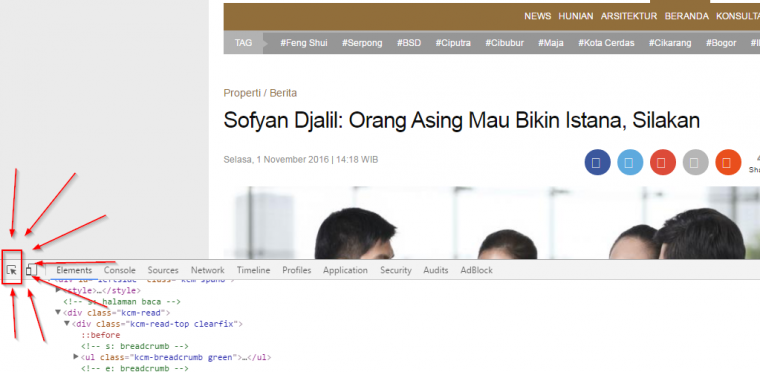Open the Profiles tab

tap(297, 270)
